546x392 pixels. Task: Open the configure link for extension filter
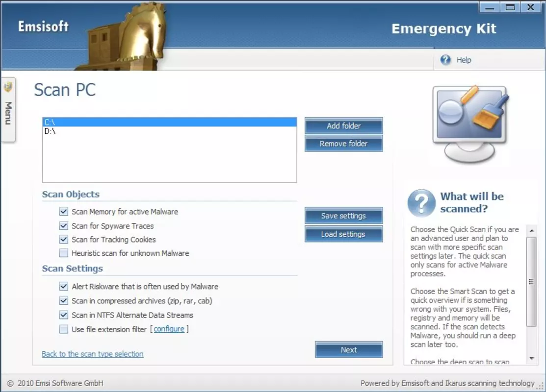(x=169, y=329)
